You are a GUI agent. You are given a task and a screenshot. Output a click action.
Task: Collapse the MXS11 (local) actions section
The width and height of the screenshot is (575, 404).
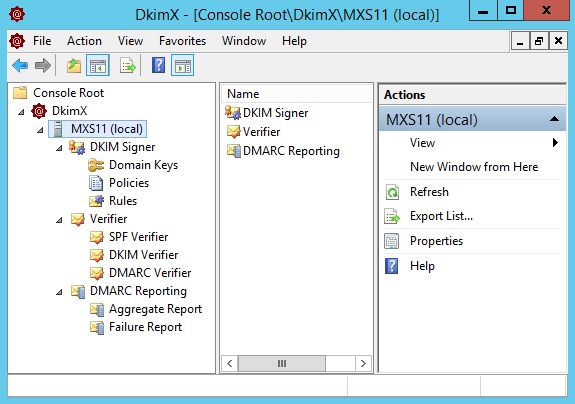pos(554,119)
